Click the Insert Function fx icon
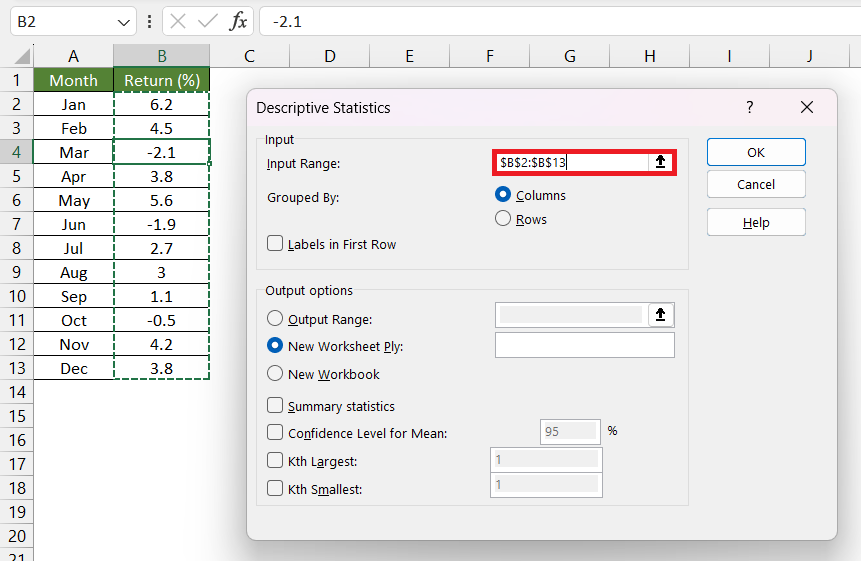Viewport: 861px width, 561px height. click(x=239, y=21)
